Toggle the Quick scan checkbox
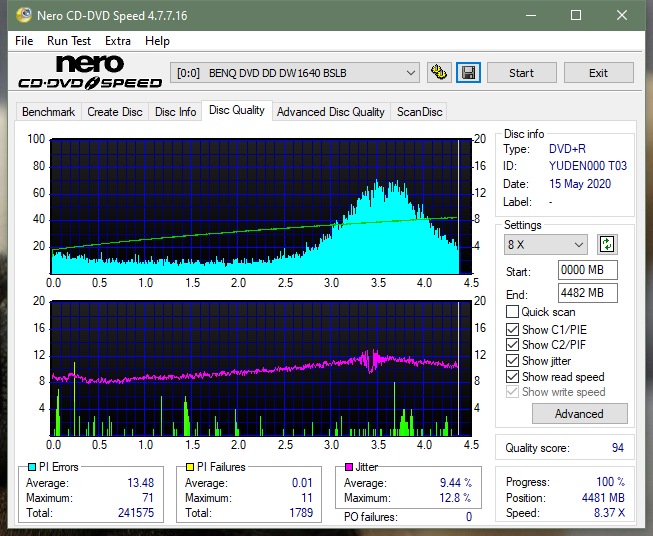The width and height of the screenshot is (653, 536). pyautogui.click(x=512, y=312)
